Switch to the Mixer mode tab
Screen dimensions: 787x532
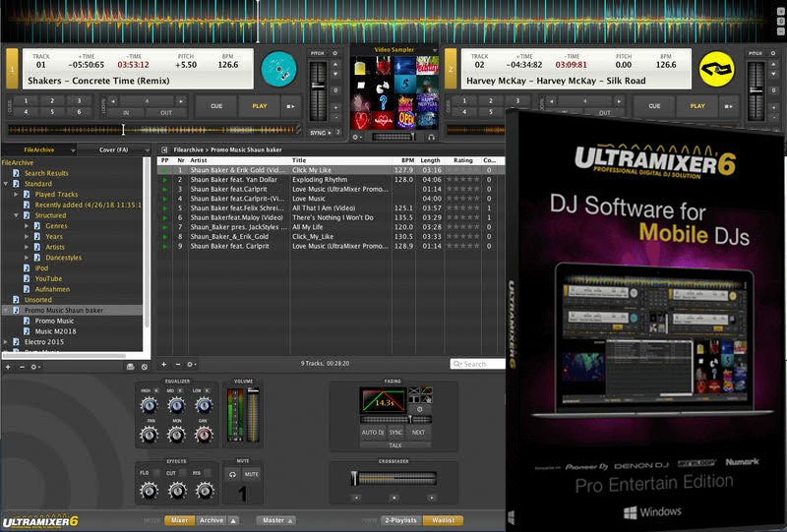[179, 521]
